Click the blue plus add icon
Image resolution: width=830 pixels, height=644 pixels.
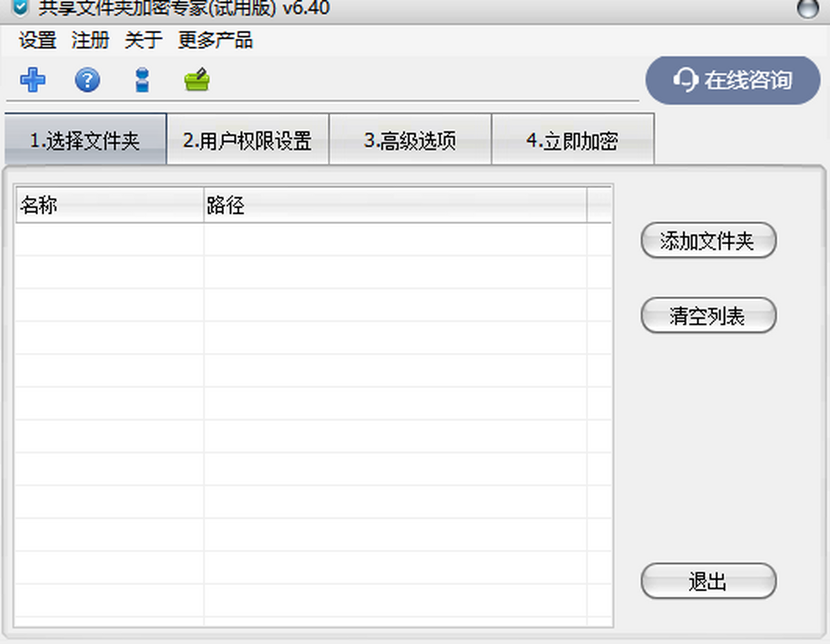[x=33, y=80]
